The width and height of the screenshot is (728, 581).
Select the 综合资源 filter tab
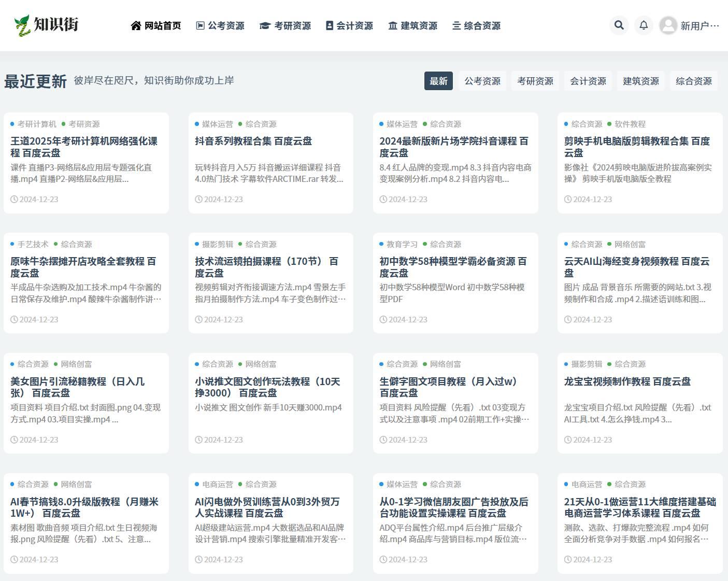tap(694, 81)
